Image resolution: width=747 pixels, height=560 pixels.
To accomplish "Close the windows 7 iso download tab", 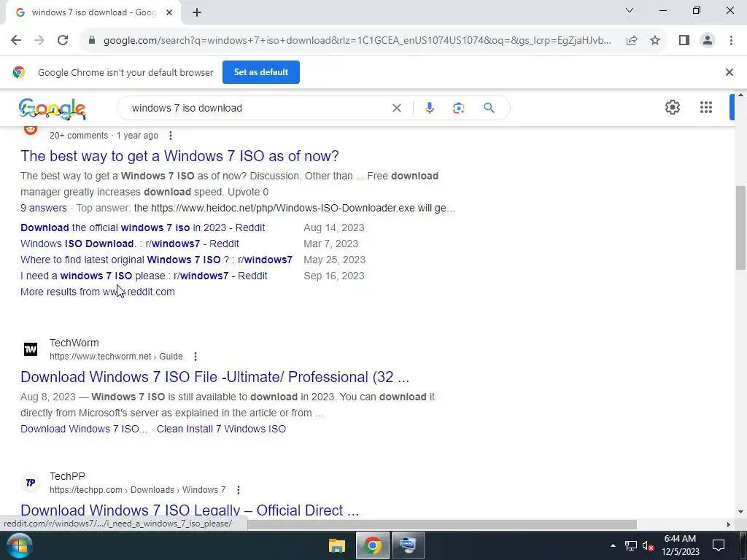I will click(x=169, y=12).
